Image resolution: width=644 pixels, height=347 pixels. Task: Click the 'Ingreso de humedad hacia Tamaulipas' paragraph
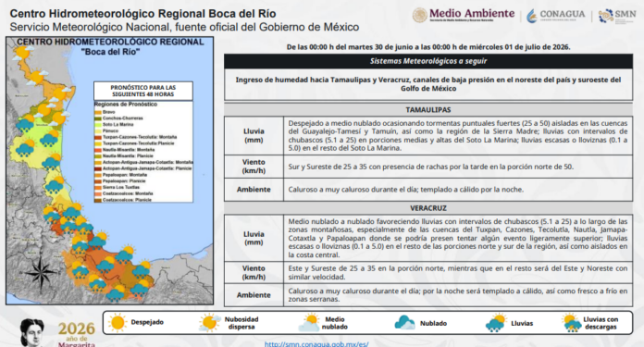(428, 84)
